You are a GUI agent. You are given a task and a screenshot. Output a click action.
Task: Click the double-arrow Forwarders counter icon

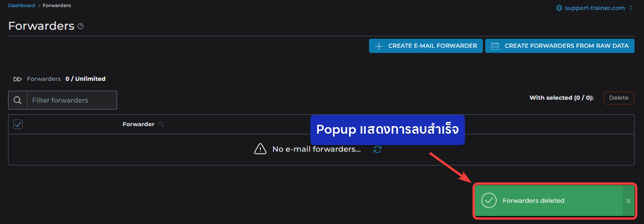click(x=17, y=79)
